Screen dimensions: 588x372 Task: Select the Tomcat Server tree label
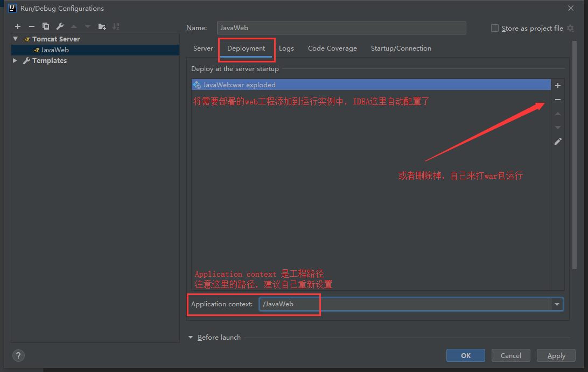tap(56, 39)
